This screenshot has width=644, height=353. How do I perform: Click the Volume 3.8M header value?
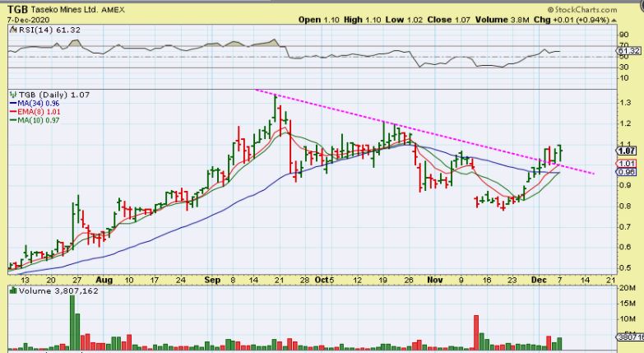(x=503, y=20)
